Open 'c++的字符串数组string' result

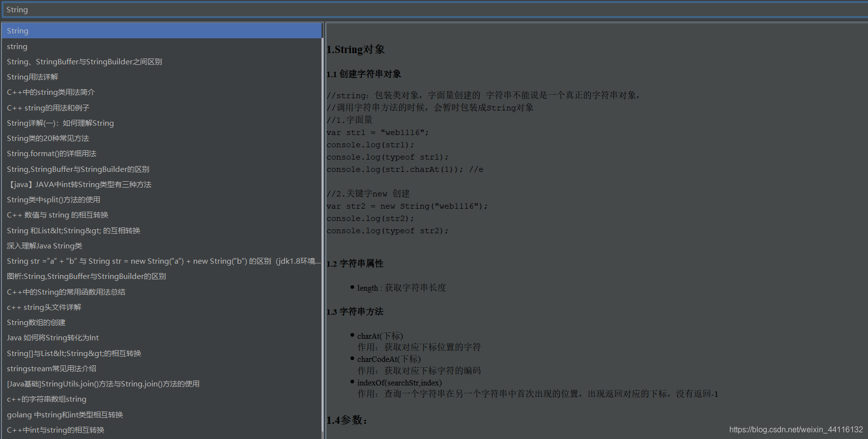(x=162, y=399)
